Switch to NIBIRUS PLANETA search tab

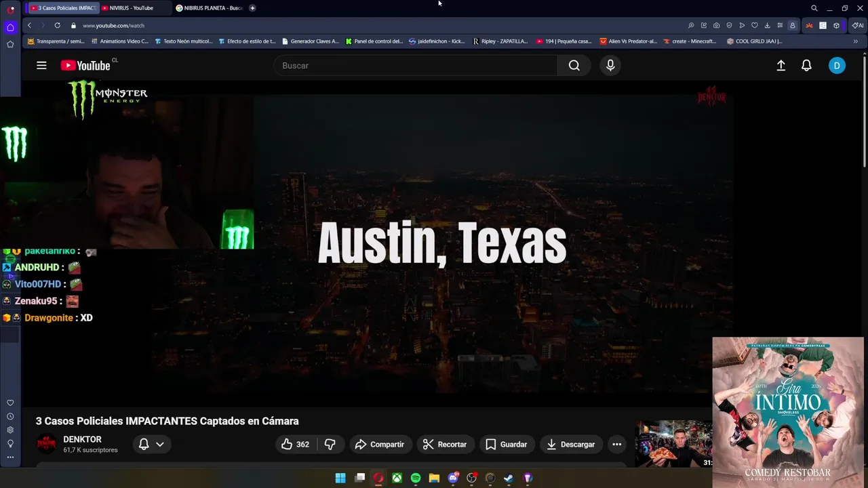209,8
